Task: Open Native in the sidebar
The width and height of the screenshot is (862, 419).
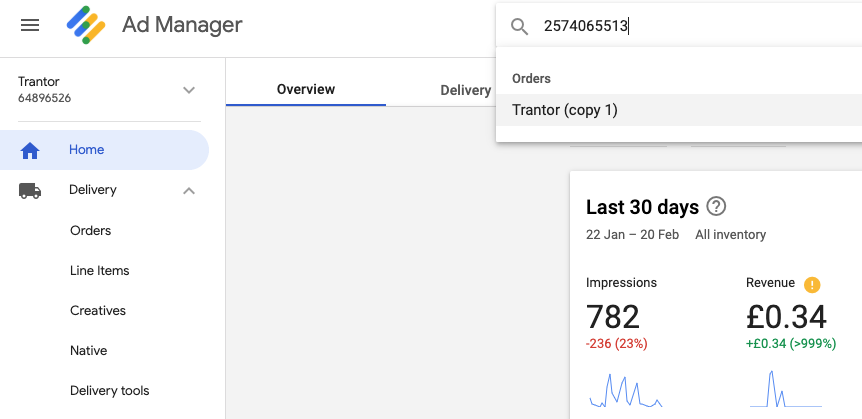Action: point(89,351)
